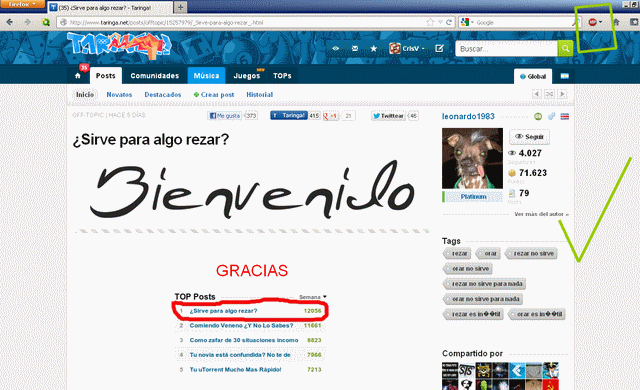
Task: Click the Twittear button
Action: 389,116
